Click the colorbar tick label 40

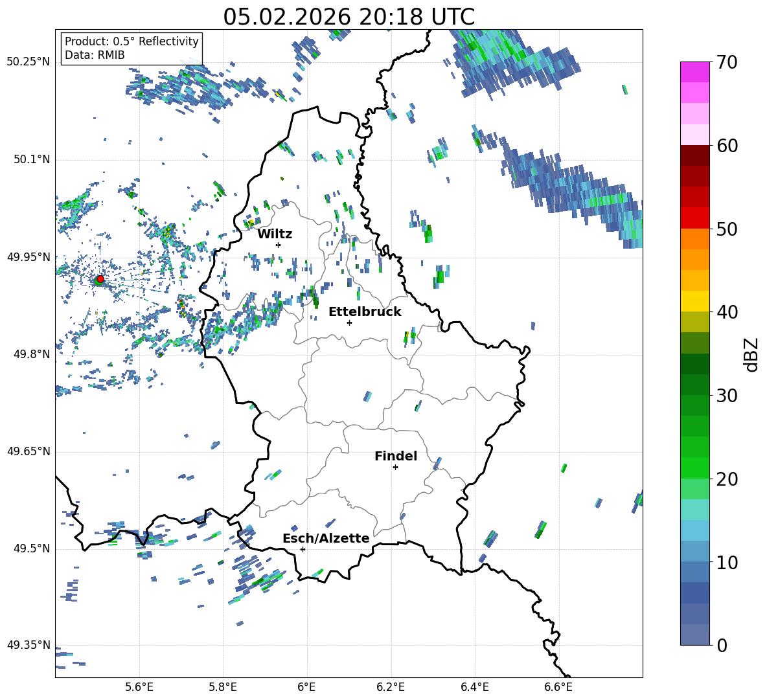(726, 312)
